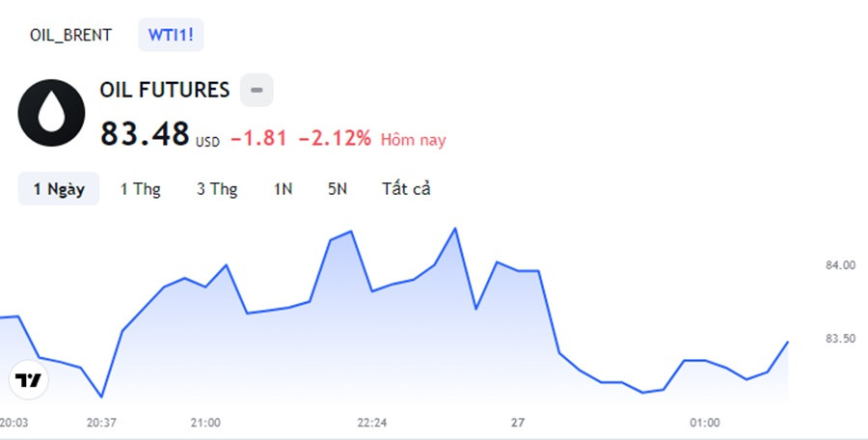Image resolution: width=868 pixels, height=440 pixels.
Task: Click the gray minus badge icon
Action: pos(257,91)
